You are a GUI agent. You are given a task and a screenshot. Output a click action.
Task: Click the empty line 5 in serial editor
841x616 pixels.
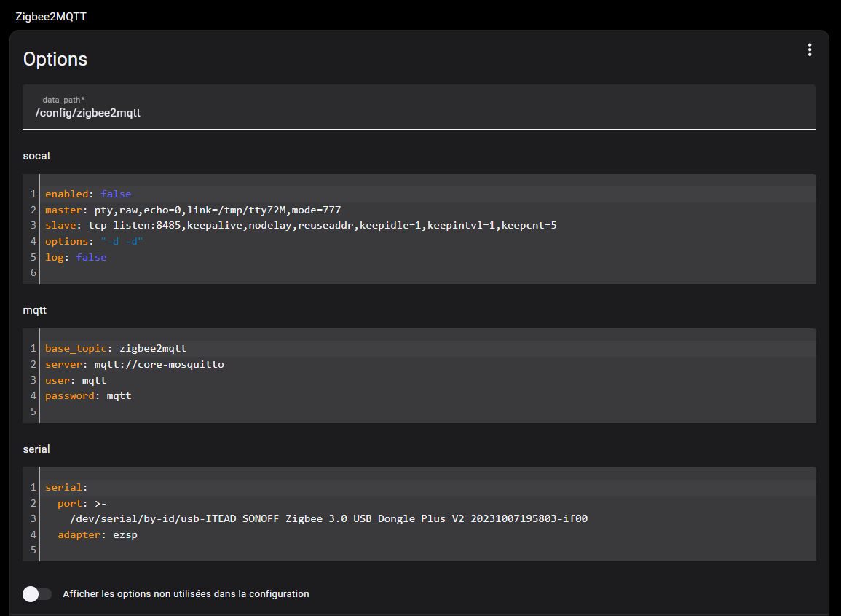pyautogui.click(x=427, y=550)
